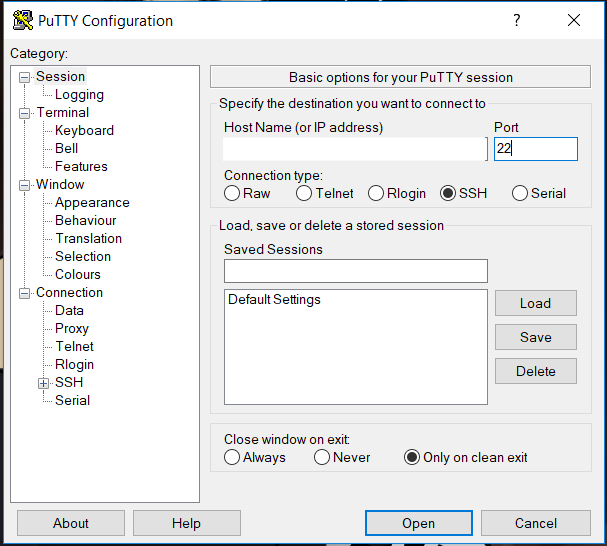The height and width of the screenshot is (546, 607).
Task: Collapse the Terminal category node
Action: (24, 113)
